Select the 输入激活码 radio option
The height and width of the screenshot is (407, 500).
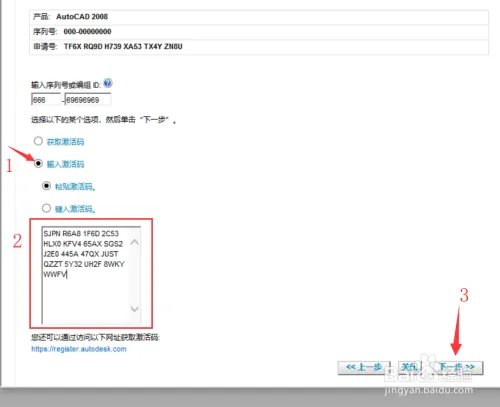pyautogui.click(x=38, y=163)
